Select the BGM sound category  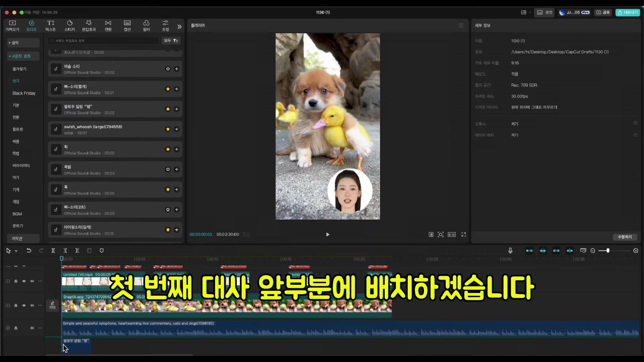click(x=17, y=214)
